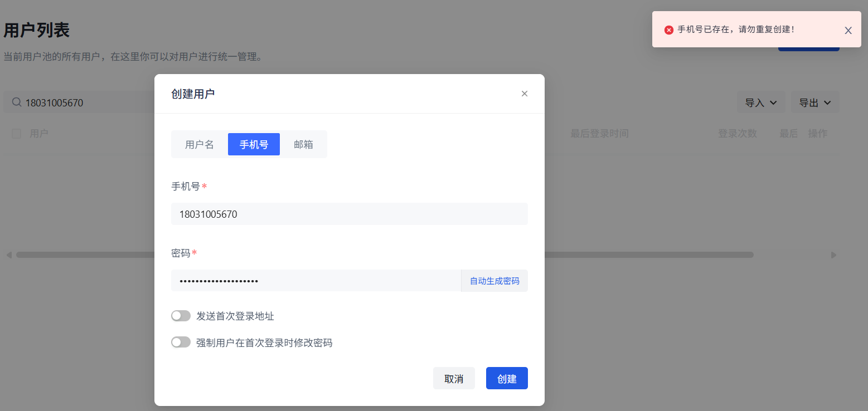
Task: Switch to the 用户名 tab
Action: pos(200,144)
